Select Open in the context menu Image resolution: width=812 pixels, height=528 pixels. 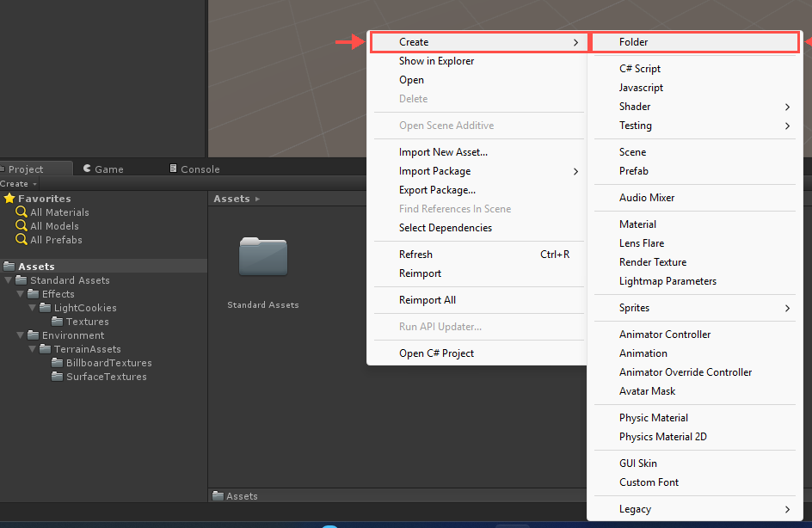pyautogui.click(x=478, y=80)
